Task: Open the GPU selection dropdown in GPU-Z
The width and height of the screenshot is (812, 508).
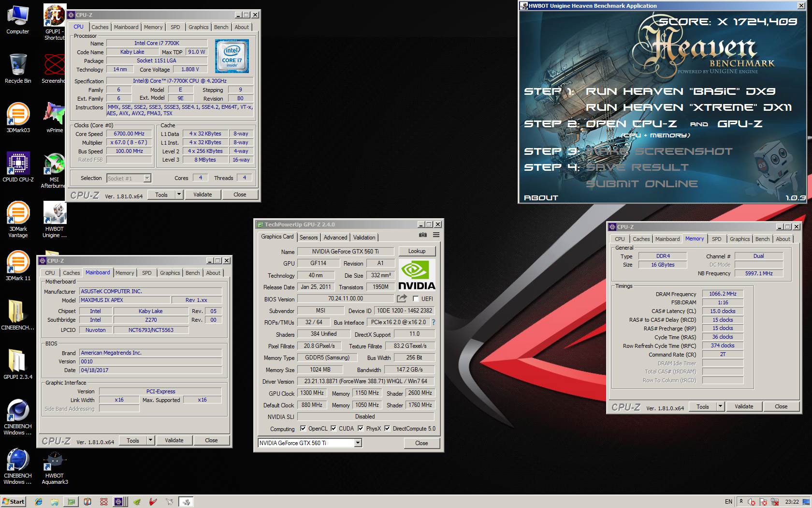Action: click(x=358, y=443)
